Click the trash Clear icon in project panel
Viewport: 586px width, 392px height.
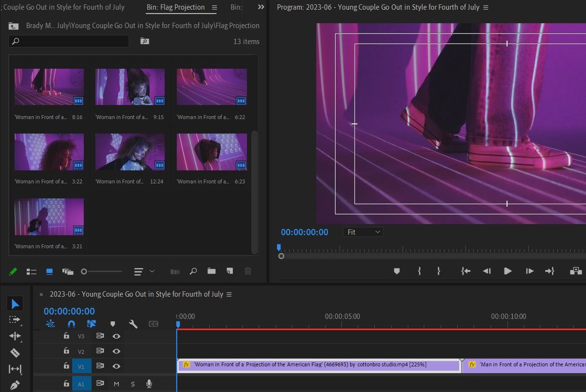(248, 271)
